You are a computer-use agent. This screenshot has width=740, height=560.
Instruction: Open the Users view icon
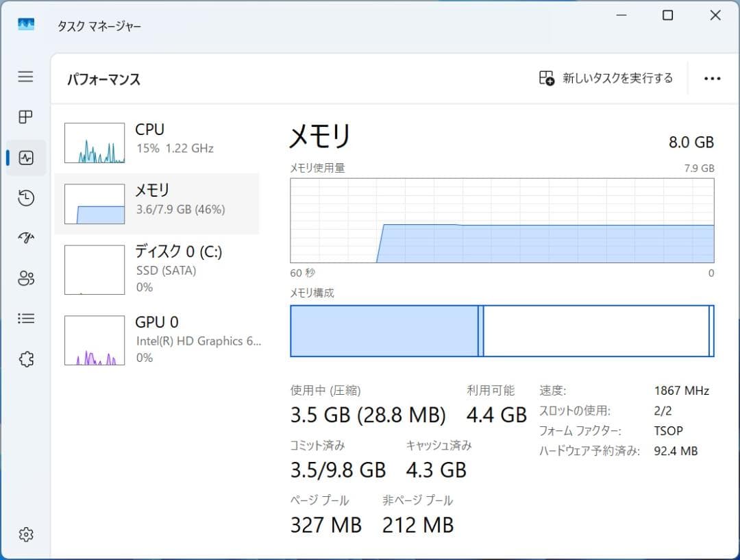click(25, 278)
